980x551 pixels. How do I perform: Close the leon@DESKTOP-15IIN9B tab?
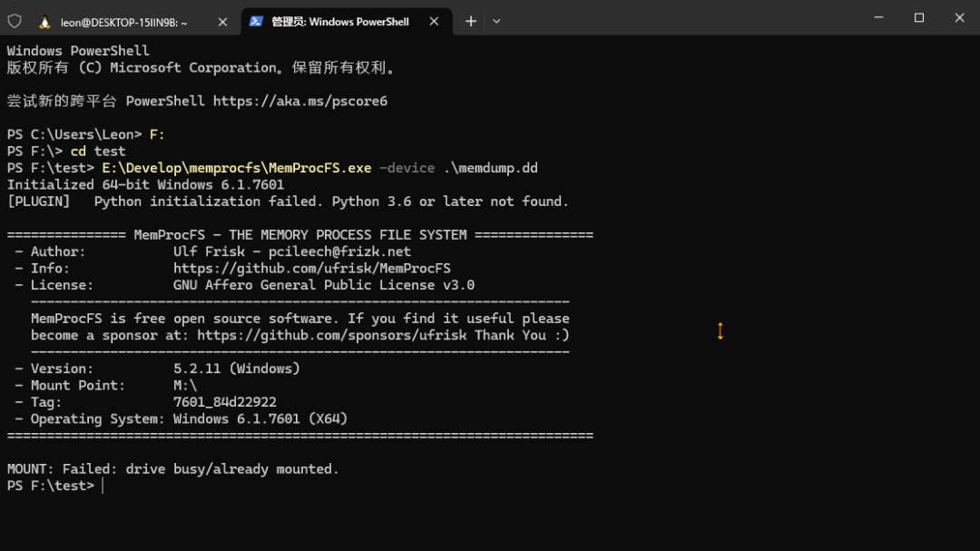tap(222, 22)
